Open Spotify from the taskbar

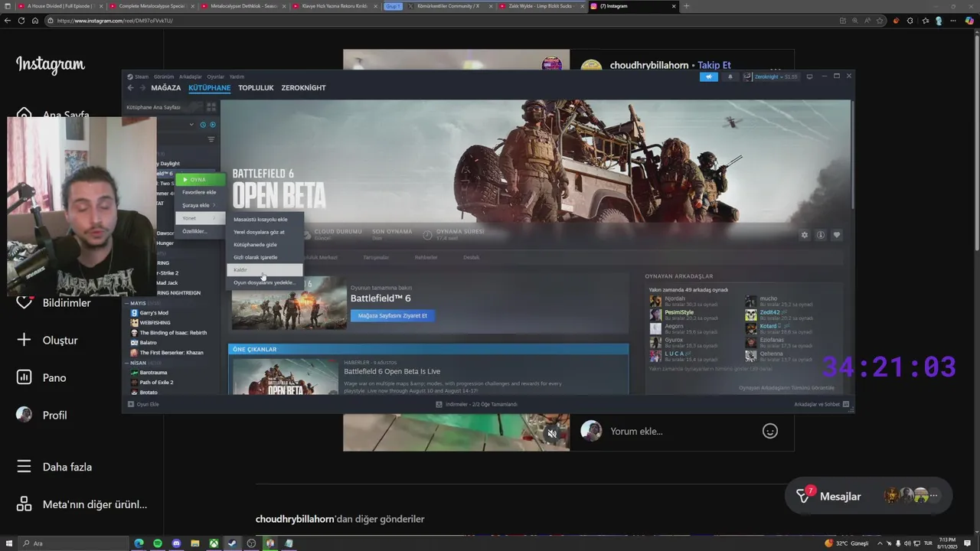pos(158,543)
